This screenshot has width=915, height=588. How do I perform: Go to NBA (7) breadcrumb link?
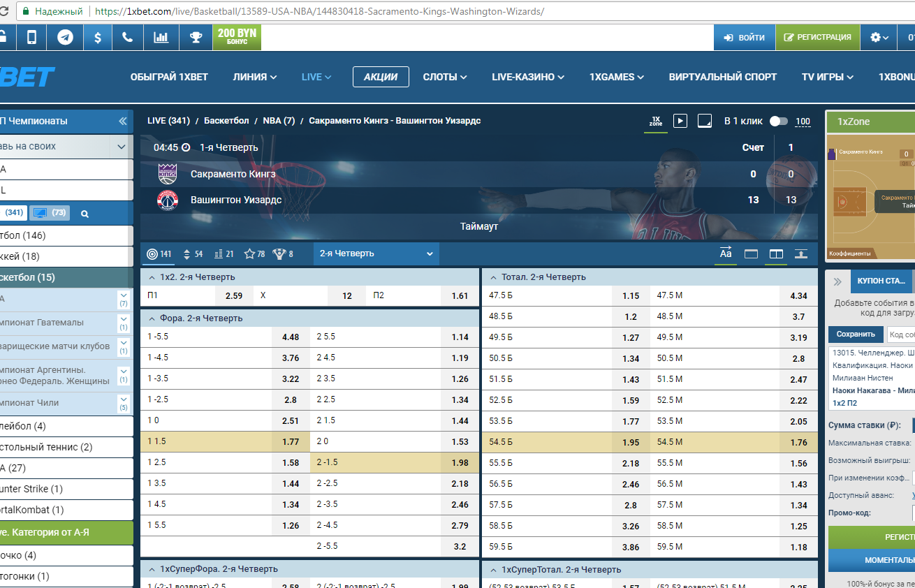coord(279,121)
